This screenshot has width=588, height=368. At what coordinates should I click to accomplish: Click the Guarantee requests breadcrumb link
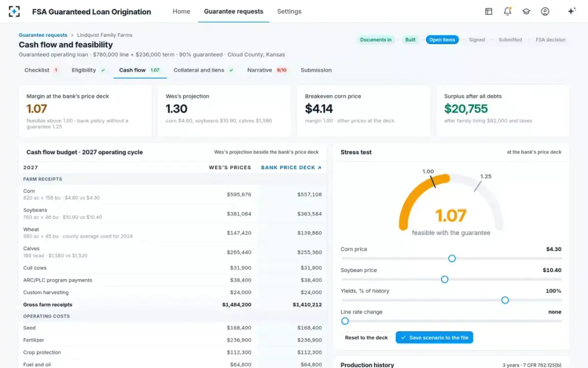coord(43,35)
